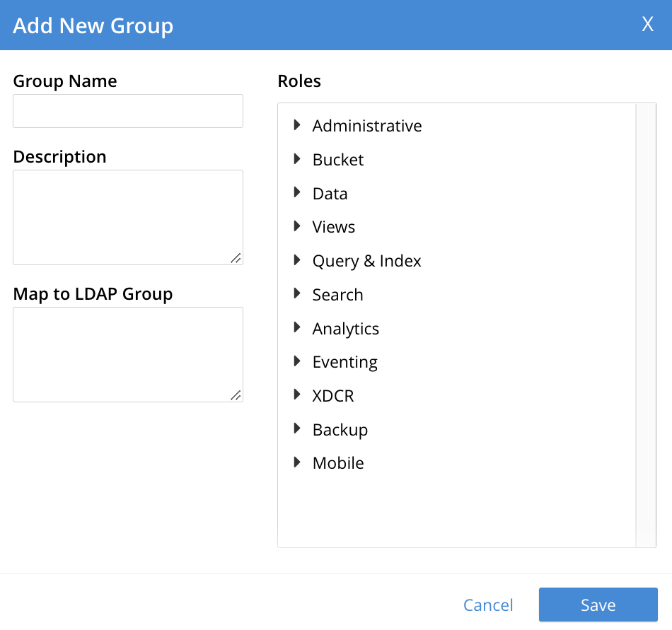672x630 pixels.
Task: Expand the Backup roles section
Action: pyautogui.click(x=296, y=429)
